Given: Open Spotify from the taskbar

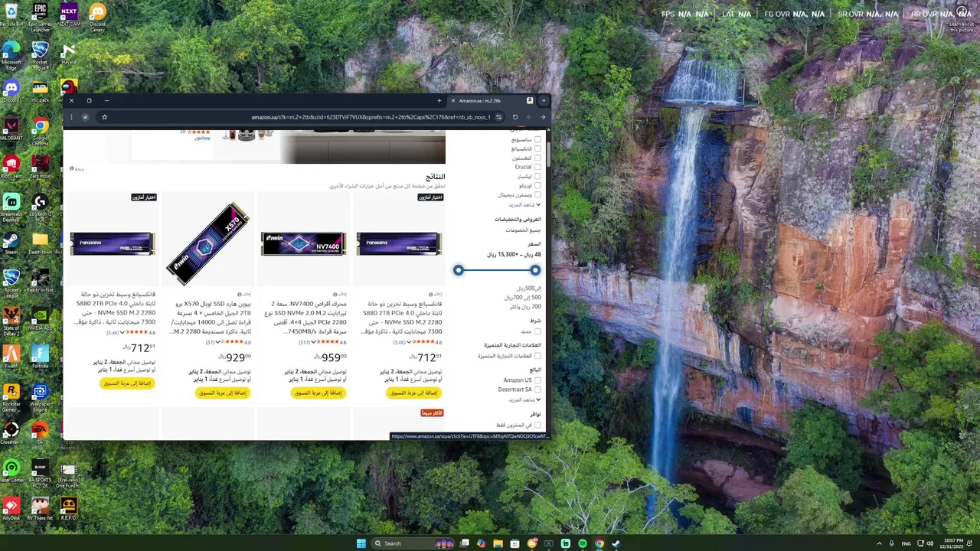Looking at the screenshot, I should 583,543.
